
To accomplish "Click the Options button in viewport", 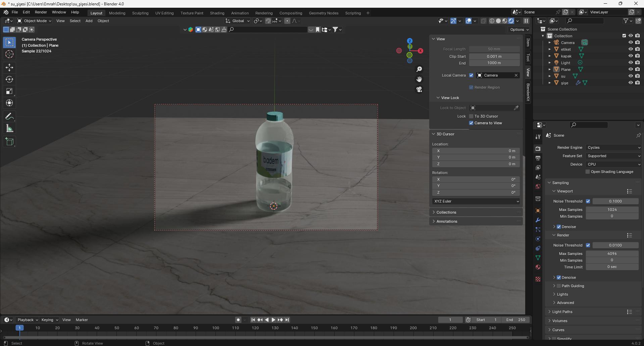I will (x=519, y=30).
